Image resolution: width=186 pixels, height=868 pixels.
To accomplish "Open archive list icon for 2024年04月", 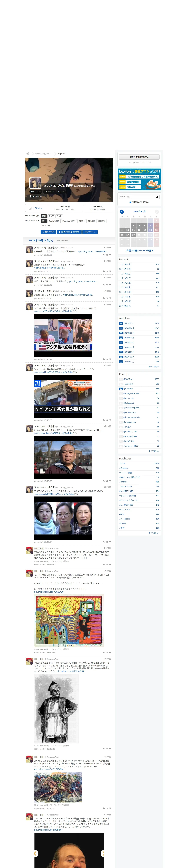I will (121, 338).
